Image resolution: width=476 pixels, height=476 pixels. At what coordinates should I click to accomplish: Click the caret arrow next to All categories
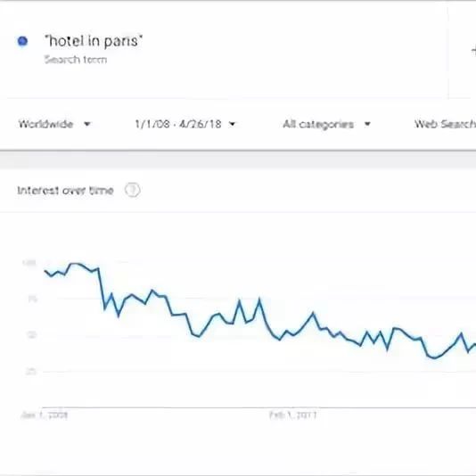(367, 124)
